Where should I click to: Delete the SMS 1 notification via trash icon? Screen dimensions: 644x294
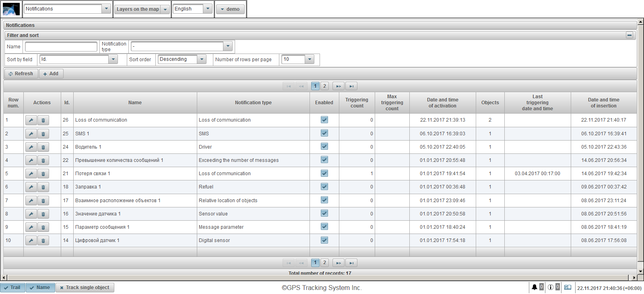43,134
